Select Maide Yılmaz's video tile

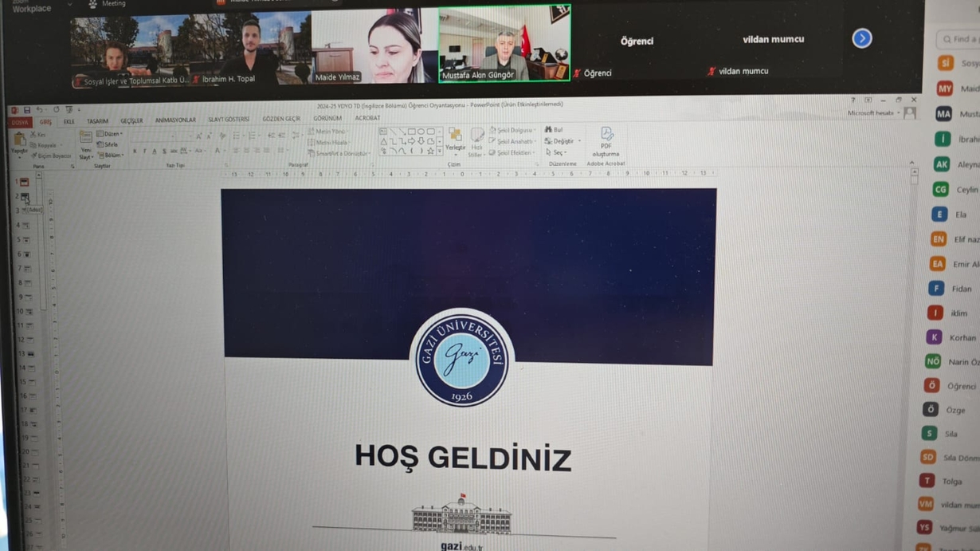(x=374, y=46)
